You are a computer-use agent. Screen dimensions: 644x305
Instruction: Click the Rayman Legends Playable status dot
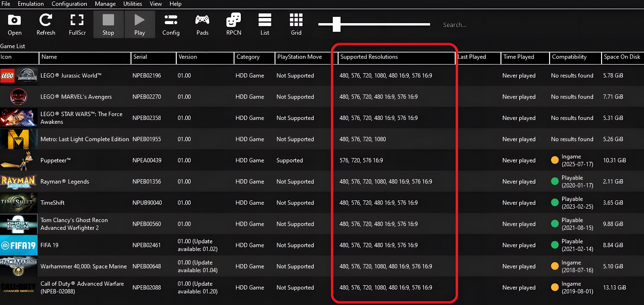[555, 181]
